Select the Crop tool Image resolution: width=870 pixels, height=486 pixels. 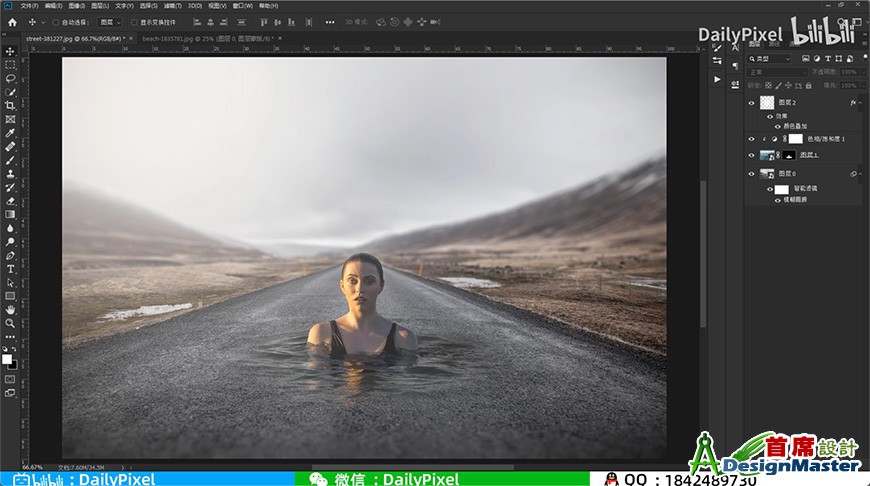[10, 105]
